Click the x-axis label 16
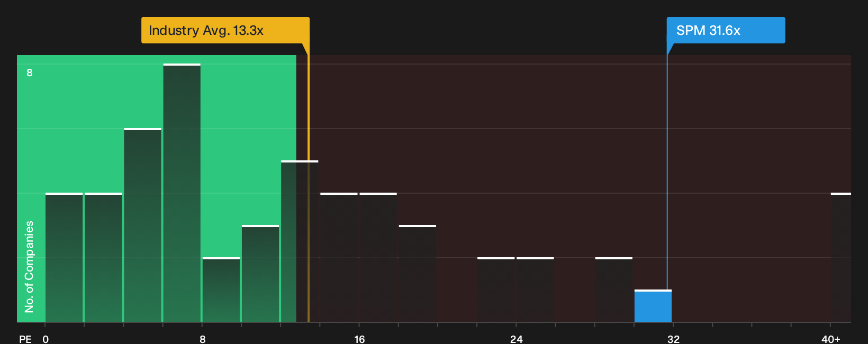This screenshot has width=868, height=344. pos(359,339)
